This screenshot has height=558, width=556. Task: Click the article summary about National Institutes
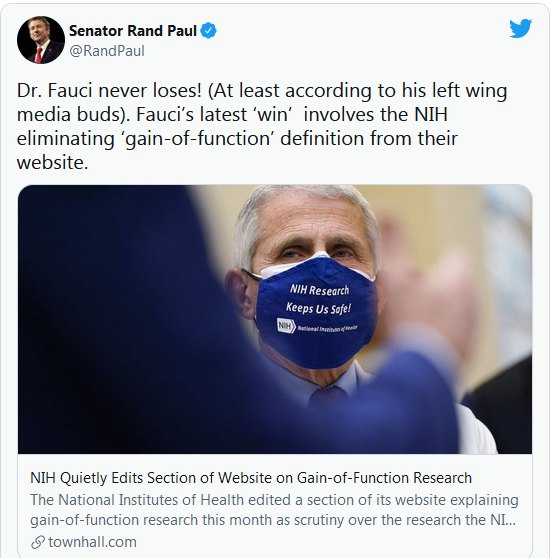click(274, 510)
